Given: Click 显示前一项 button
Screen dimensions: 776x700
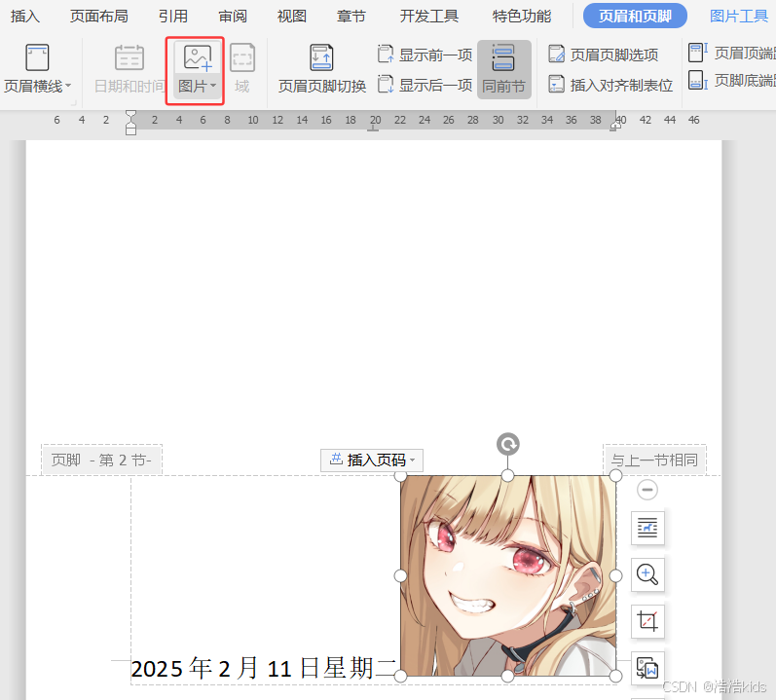Looking at the screenshot, I should click(425, 55).
